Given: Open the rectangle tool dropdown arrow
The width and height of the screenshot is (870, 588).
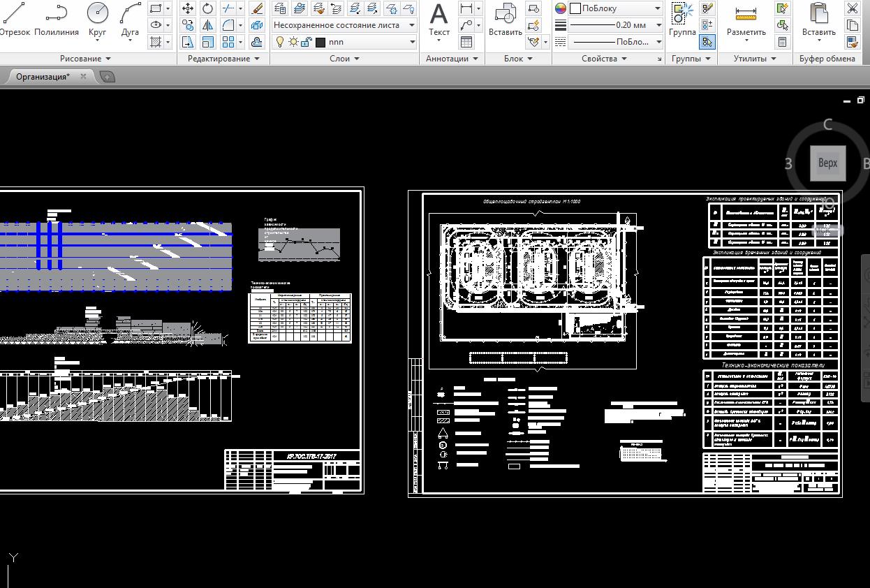Looking at the screenshot, I should [x=168, y=8].
